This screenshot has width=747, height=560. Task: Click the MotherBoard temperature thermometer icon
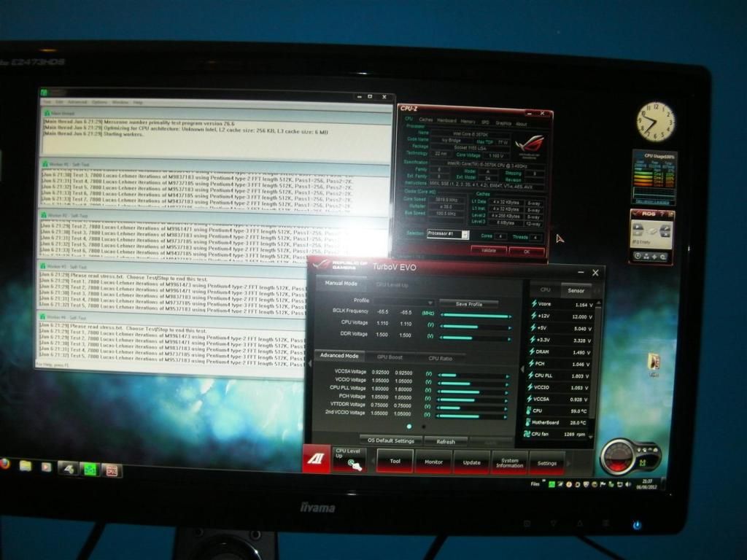(x=527, y=422)
